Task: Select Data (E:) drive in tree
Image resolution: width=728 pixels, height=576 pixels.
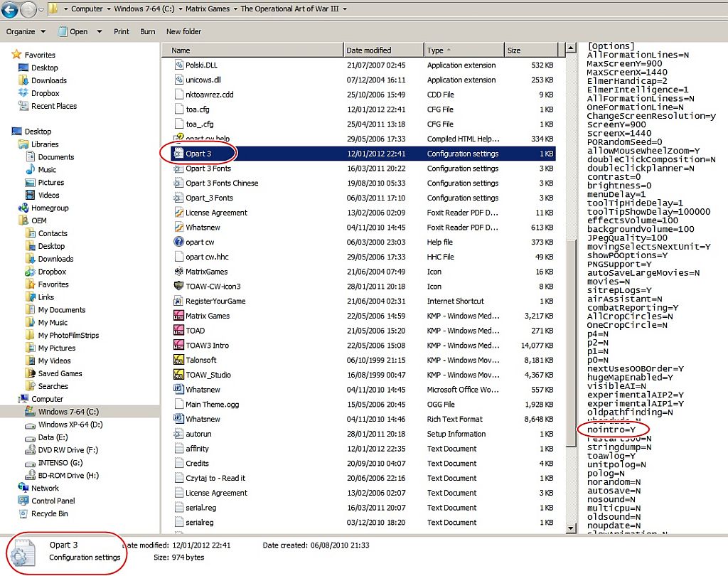Action: [x=53, y=437]
